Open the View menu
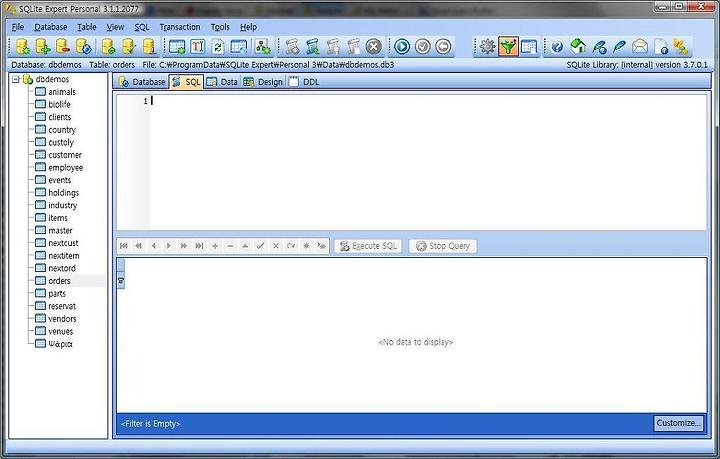Screen dimensions: 720x459 (x=115, y=27)
